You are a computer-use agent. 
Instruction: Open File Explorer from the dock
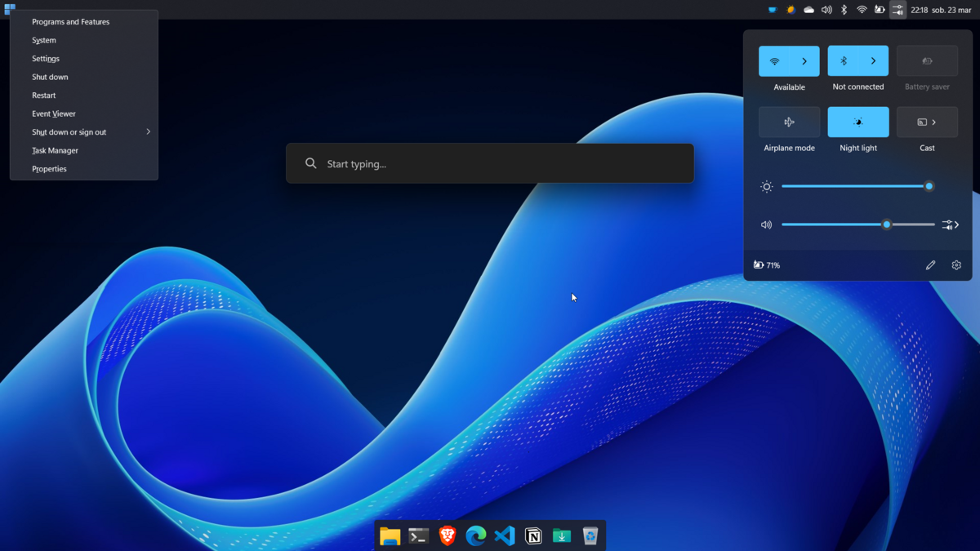pos(390,535)
